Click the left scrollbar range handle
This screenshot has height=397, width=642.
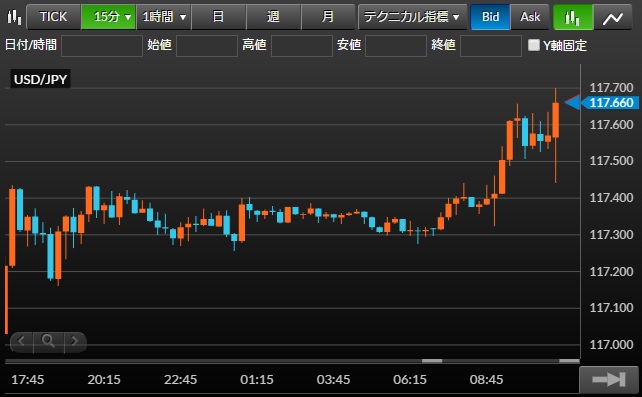click(x=432, y=361)
